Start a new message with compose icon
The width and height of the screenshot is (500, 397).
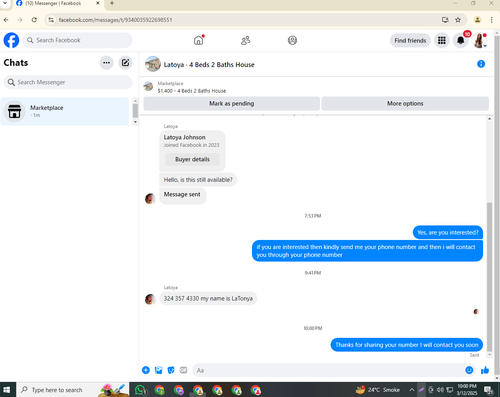[x=125, y=63]
